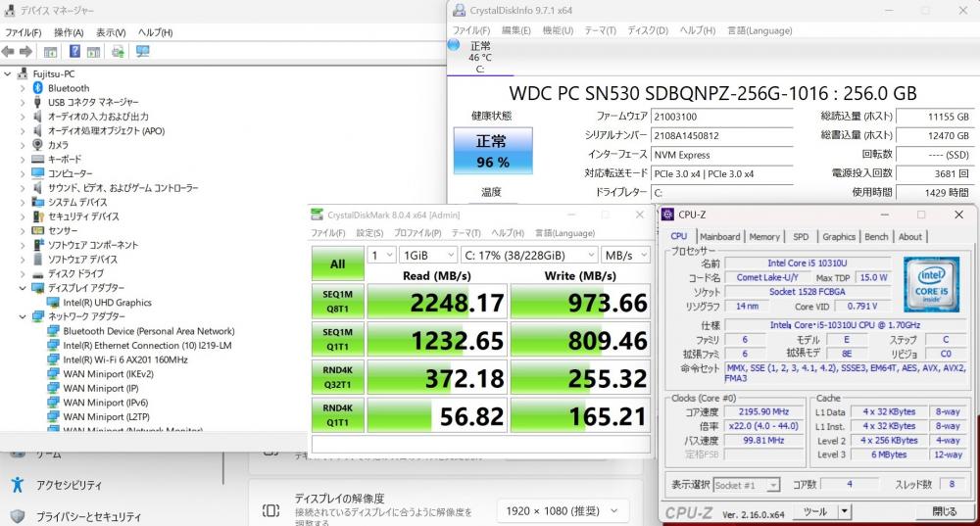Expand USB コネクタ マネージャー category
This screenshot has width=980, height=526.
click(x=23, y=103)
